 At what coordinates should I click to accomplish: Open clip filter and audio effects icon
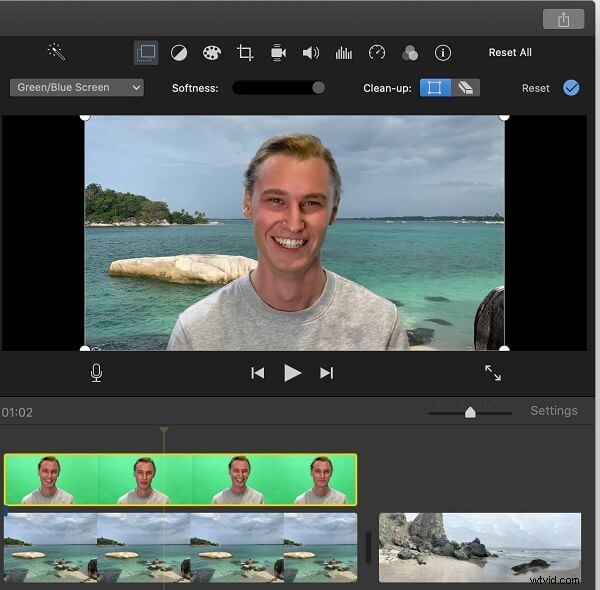click(410, 53)
